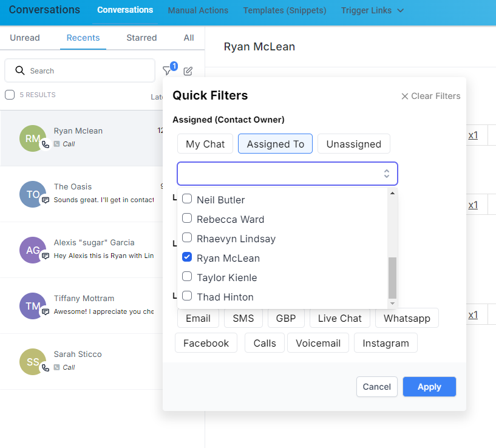
Task: Click the assignee list scroll-down arrow
Action: [x=392, y=304]
